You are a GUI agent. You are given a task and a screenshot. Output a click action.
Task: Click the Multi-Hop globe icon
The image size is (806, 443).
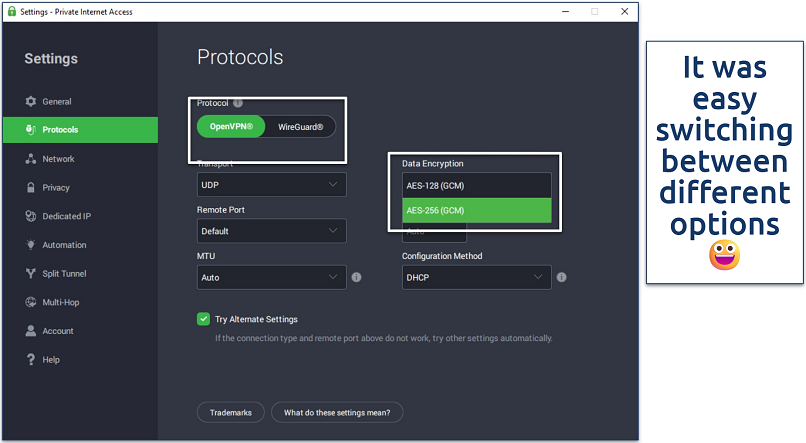point(31,302)
